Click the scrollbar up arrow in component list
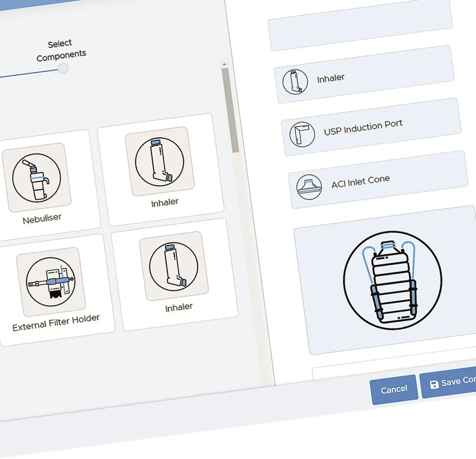This screenshot has width=476, height=459. (x=224, y=64)
